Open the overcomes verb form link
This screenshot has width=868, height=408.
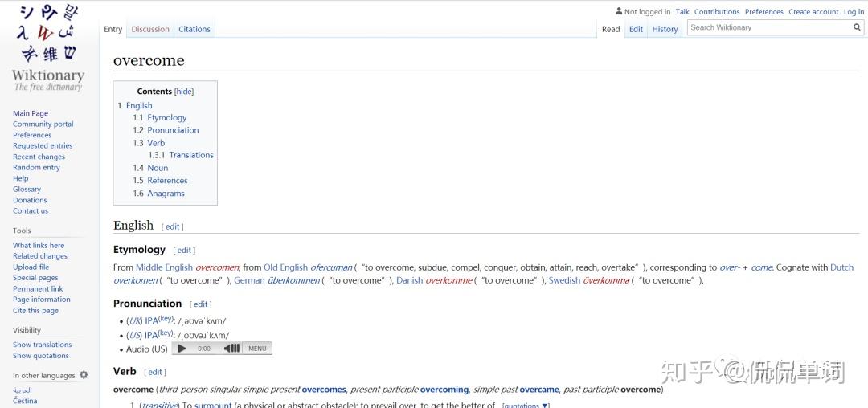pos(324,390)
